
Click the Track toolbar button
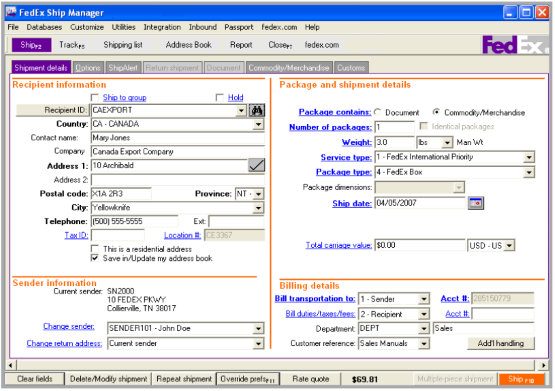(x=72, y=45)
